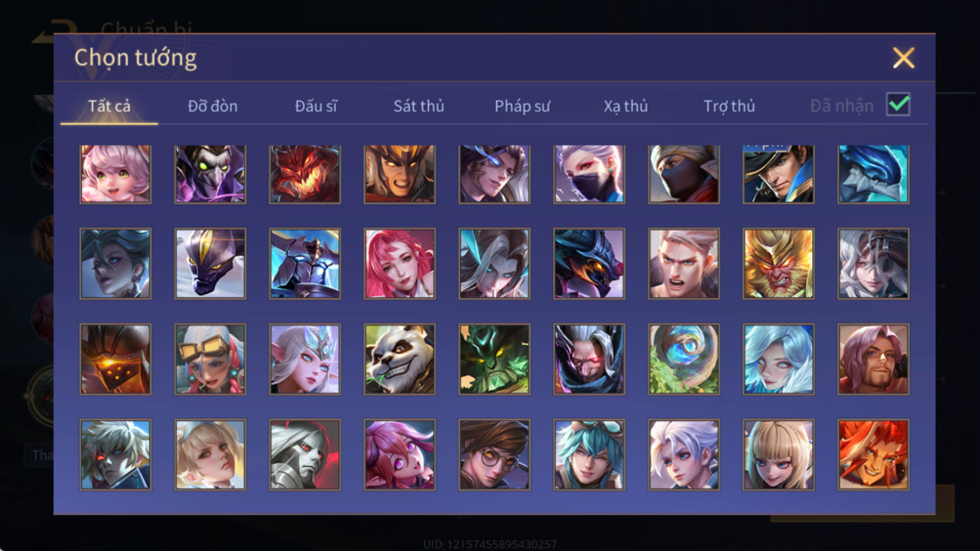Close the Chọn tướng dialog
The height and width of the screenshot is (551, 980).
(903, 58)
